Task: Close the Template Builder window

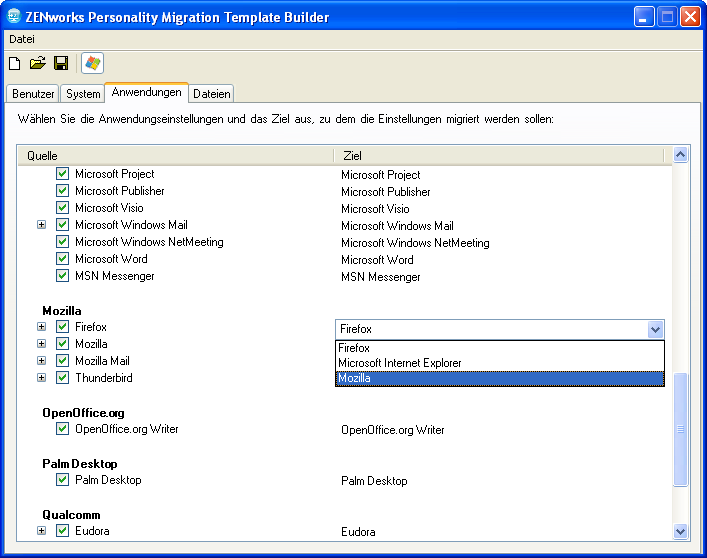Action: coord(690,17)
